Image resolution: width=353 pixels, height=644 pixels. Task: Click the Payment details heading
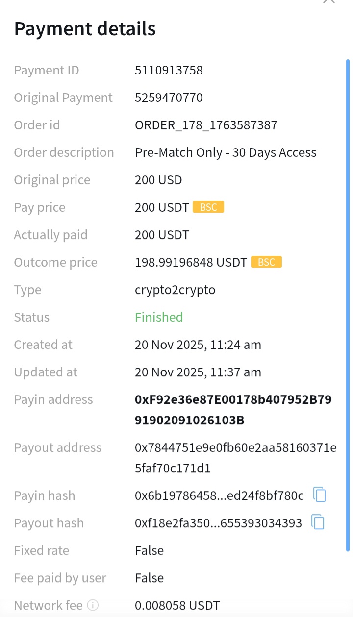click(85, 29)
